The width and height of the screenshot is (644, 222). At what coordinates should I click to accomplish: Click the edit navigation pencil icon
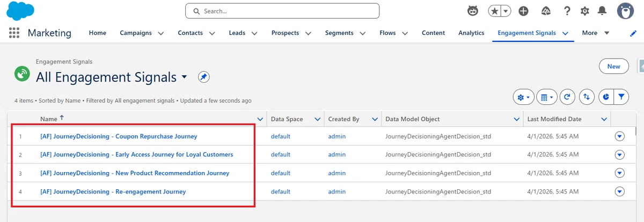tap(633, 33)
